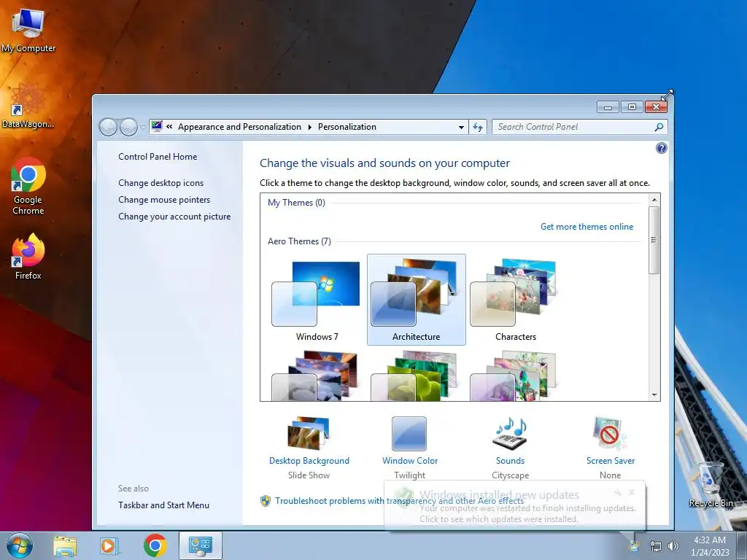Select the Architecture theme
Viewport: 747px width, 560px height.
pos(416,300)
